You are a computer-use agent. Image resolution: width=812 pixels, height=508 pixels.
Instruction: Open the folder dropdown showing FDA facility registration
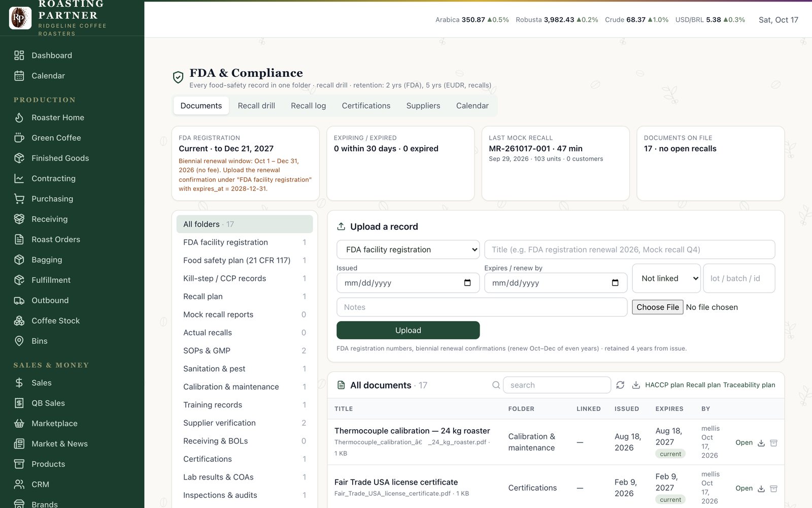408,249
